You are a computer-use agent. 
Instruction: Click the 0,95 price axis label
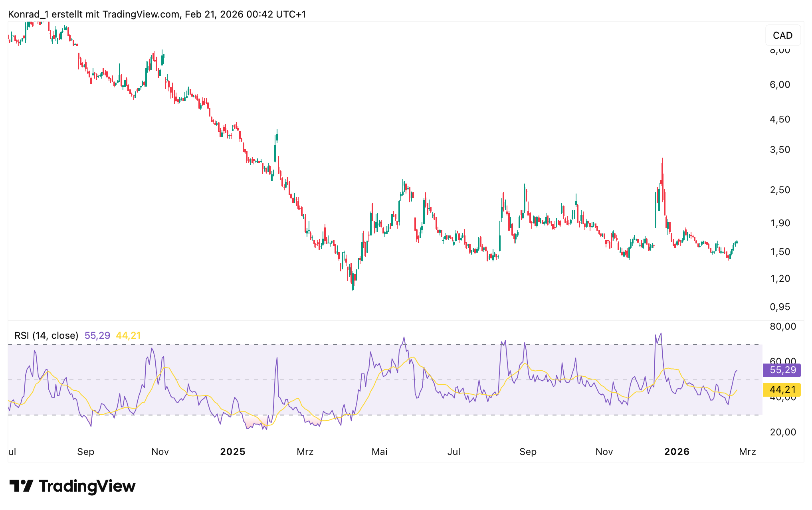pyautogui.click(x=780, y=307)
